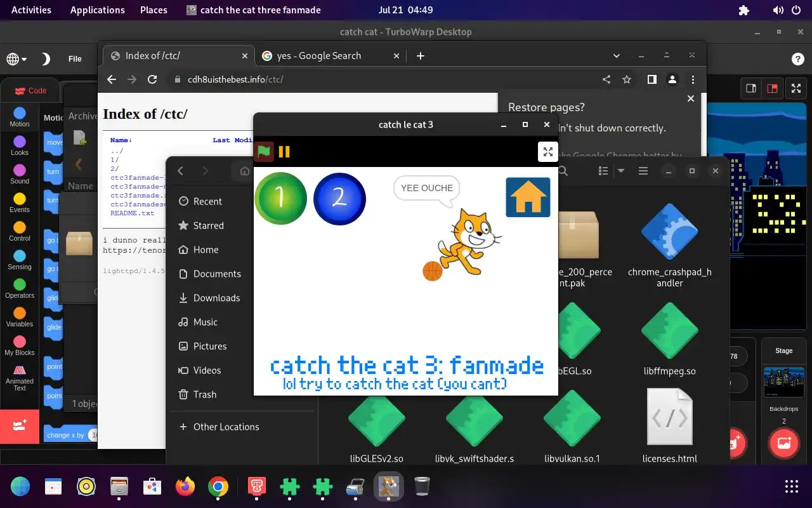Select My Blocks category in TurboWarp

click(x=20, y=346)
